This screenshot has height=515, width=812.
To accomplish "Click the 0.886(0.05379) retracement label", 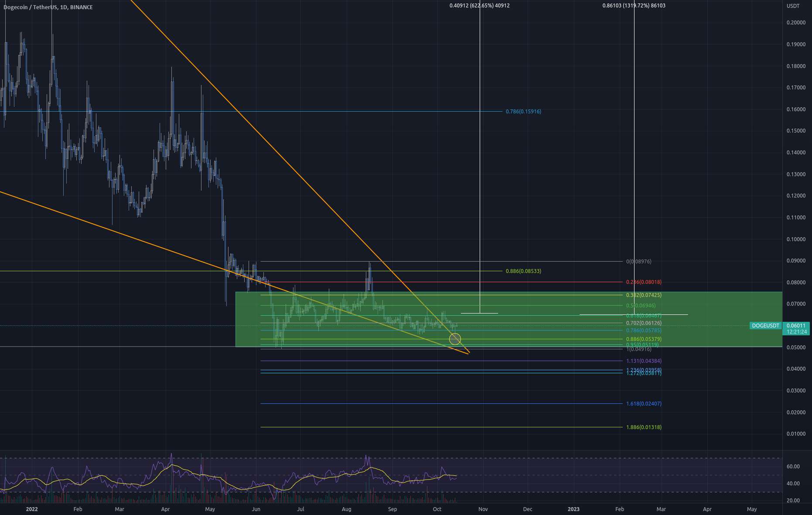I will pyautogui.click(x=644, y=339).
